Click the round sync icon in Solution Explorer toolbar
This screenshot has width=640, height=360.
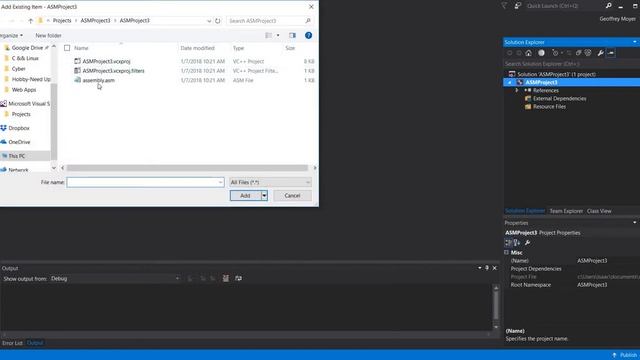[x=541, y=53]
